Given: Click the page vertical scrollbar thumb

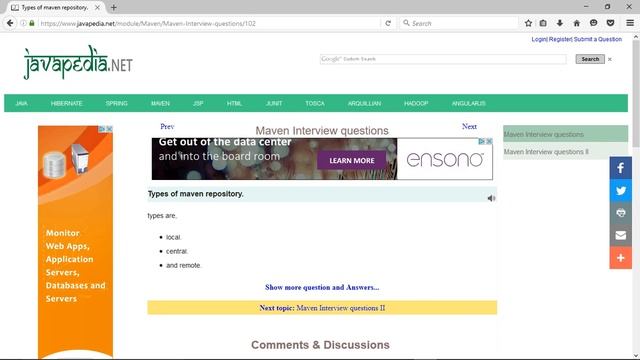Looking at the screenshot, I should [636, 93].
